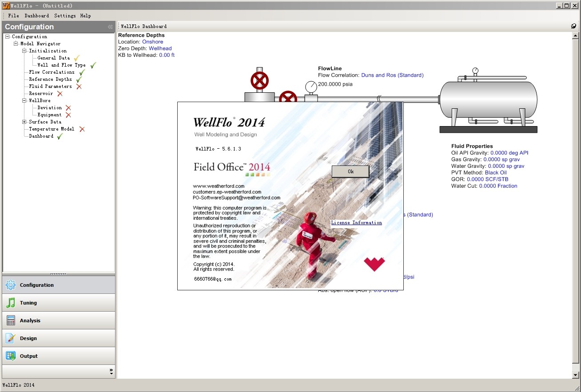This screenshot has height=392, width=581.
Task: Click the green check beside Flow Correlations
Action: [82, 72]
